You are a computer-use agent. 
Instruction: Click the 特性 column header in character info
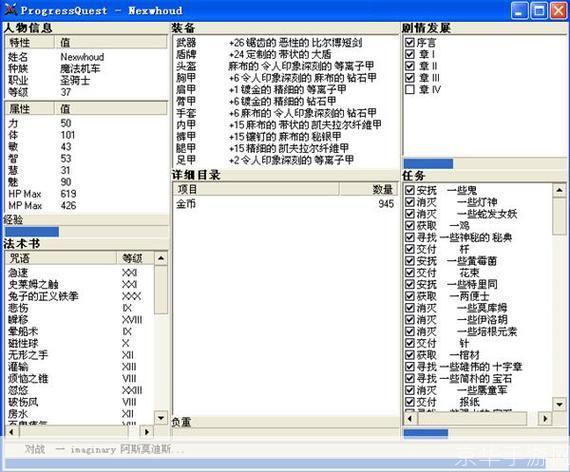tap(30, 42)
